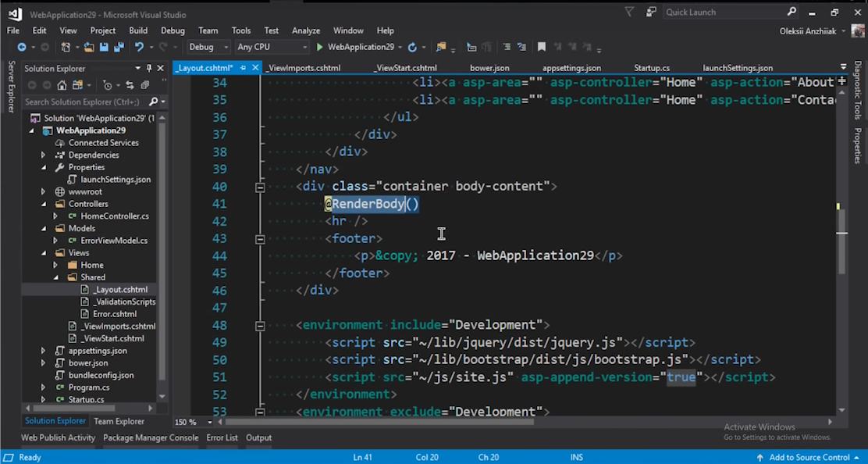Click the Oleksii Anzhiiak account name
Image resolution: width=868 pixels, height=464 pixels.
pos(808,31)
